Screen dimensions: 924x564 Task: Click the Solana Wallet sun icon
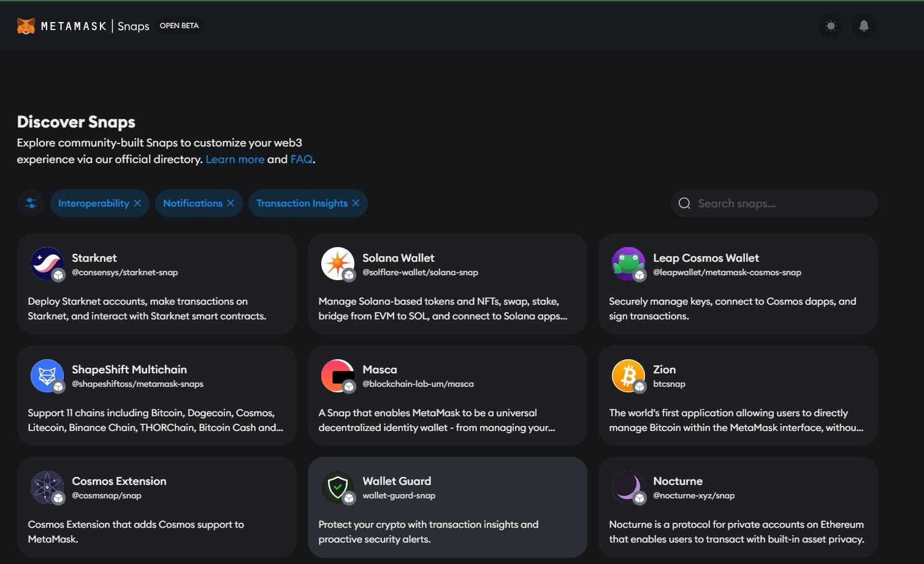337,263
